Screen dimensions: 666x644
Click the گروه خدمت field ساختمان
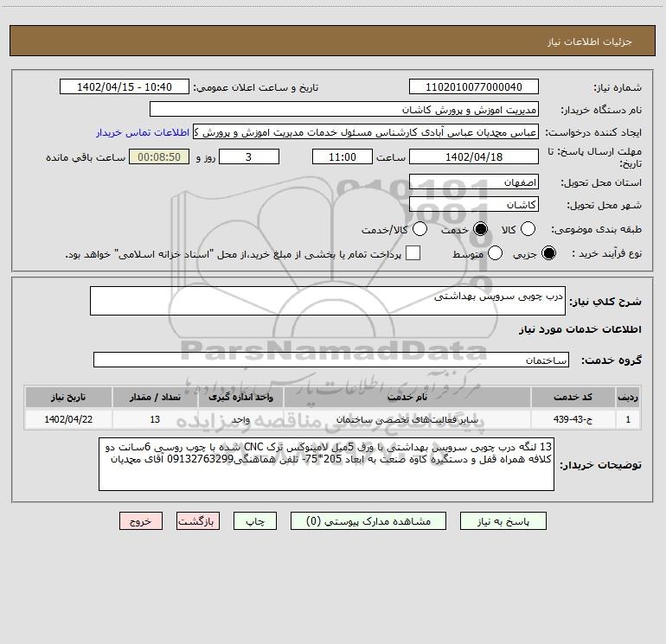(331, 360)
